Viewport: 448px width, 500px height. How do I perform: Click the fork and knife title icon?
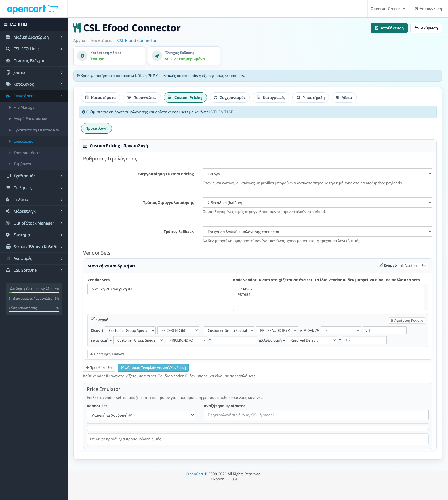(x=77, y=28)
